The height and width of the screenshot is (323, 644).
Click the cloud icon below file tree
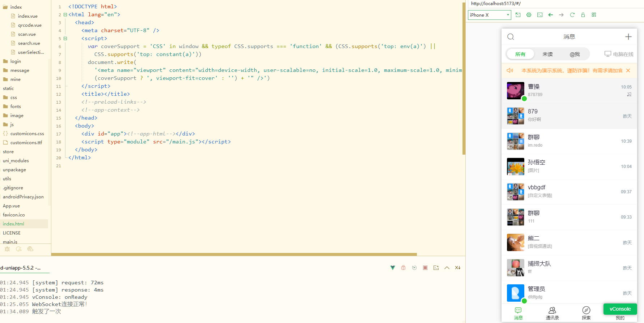tap(30, 249)
